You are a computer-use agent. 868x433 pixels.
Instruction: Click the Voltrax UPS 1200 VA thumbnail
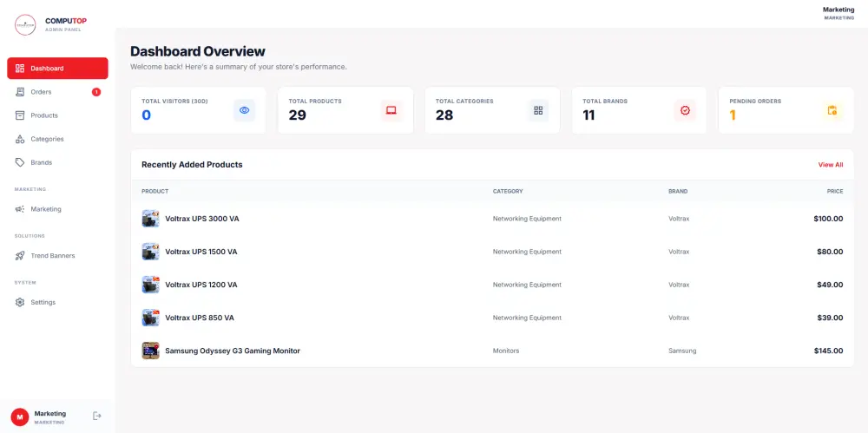pos(150,285)
